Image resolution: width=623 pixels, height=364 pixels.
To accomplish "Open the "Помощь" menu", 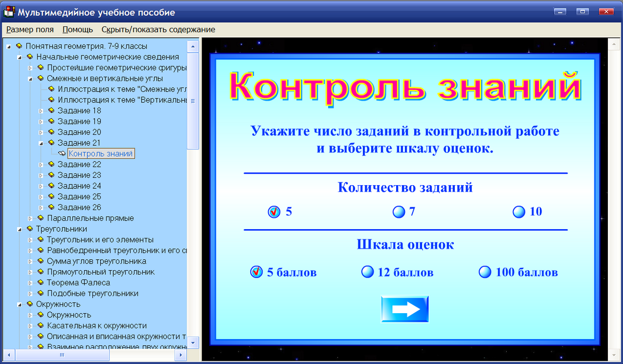I will pos(77,30).
